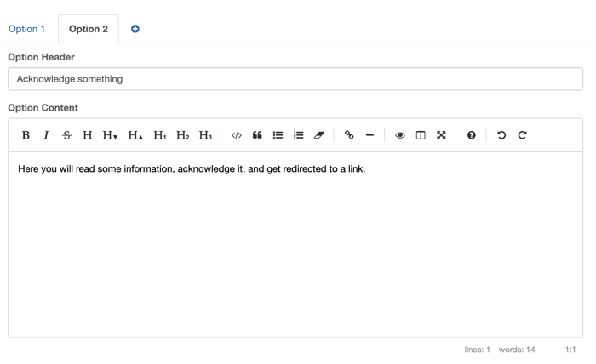
Task: Toggle fullscreen editor mode
Action: click(x=441, y=135)
